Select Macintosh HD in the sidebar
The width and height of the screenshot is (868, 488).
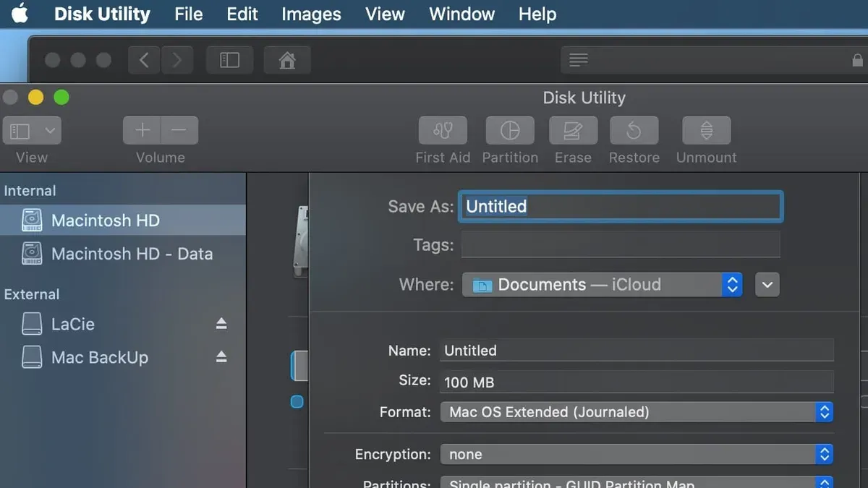(123, 221)
